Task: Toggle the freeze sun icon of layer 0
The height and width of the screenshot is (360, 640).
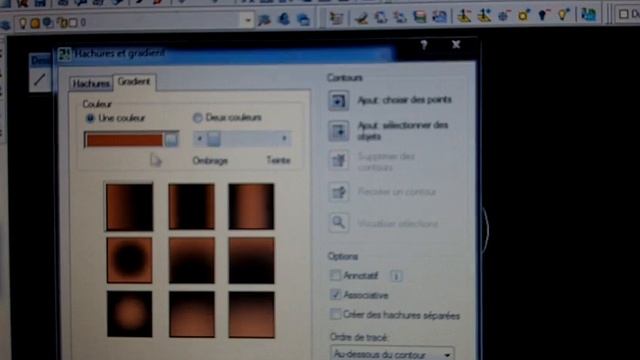Action: point(36,23)
